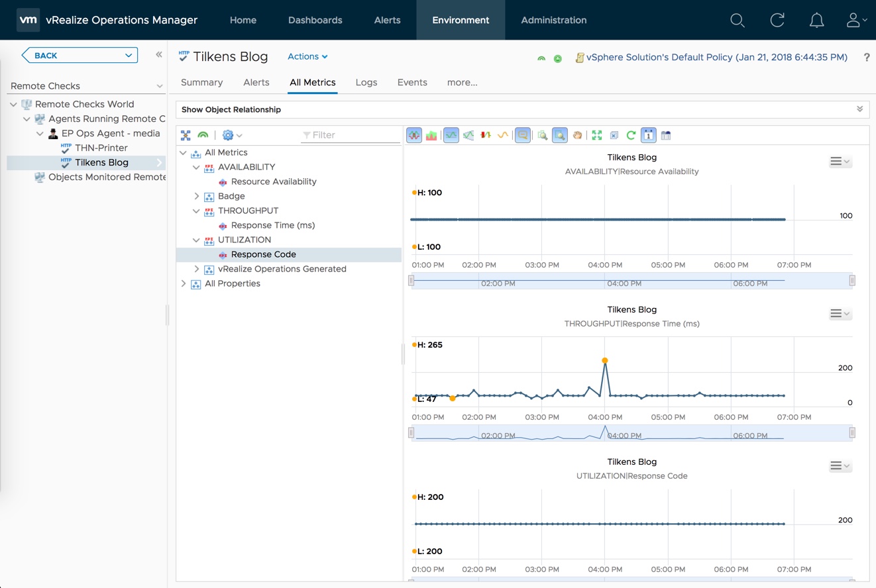Open the Administration menu in top bar
The width and height of the screenshot is (876, 588).
[553, 21]
